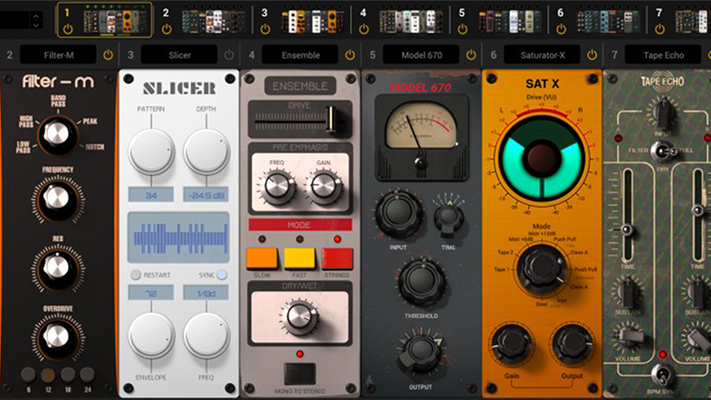711x400 pixels.
Task: Toggle power for rack preset 4
Action: [x=364, y=29]
